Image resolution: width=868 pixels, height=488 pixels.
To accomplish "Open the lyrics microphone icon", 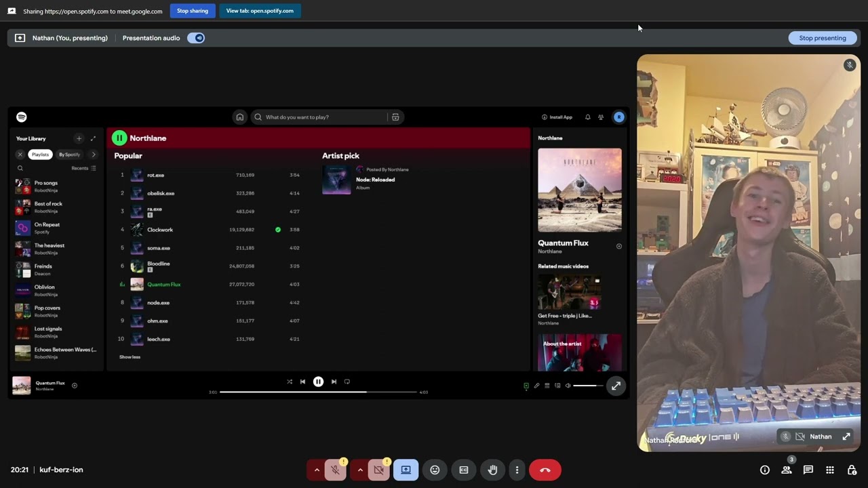I will click(536, 386).
